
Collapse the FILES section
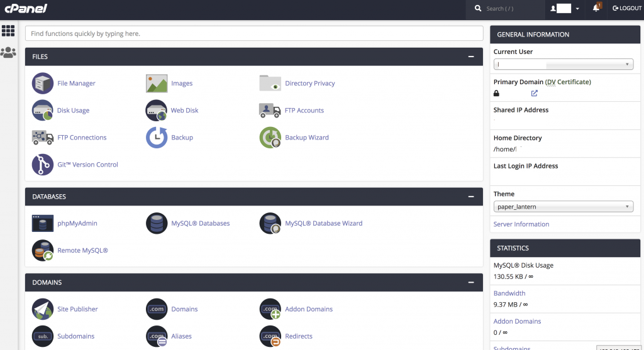click(x=471, y=57)
